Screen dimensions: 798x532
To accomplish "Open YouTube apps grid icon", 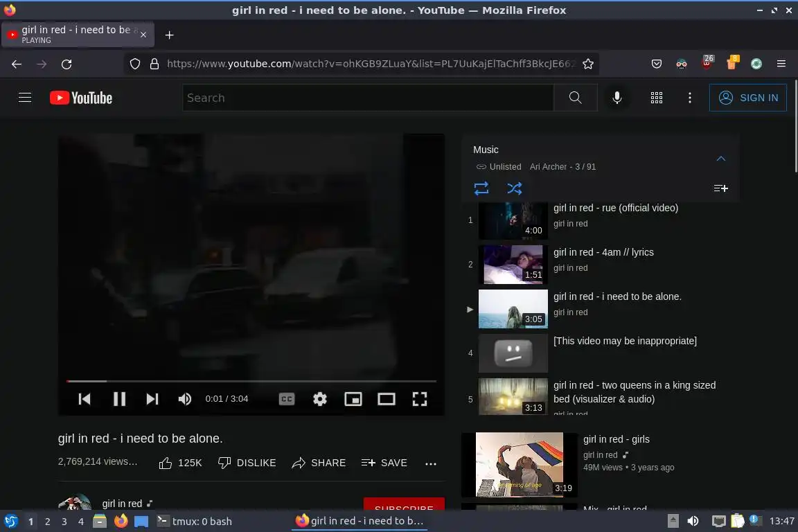I will [x=657, y=98].
